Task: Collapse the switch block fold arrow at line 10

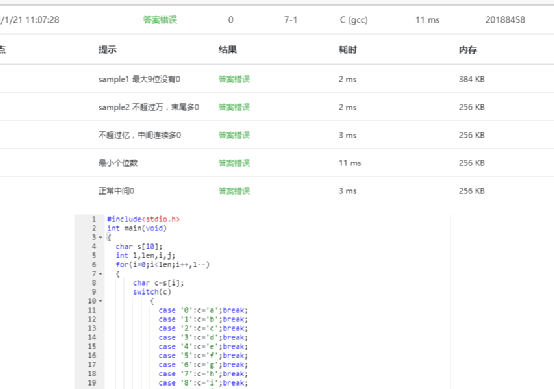Action: (101, 301)
